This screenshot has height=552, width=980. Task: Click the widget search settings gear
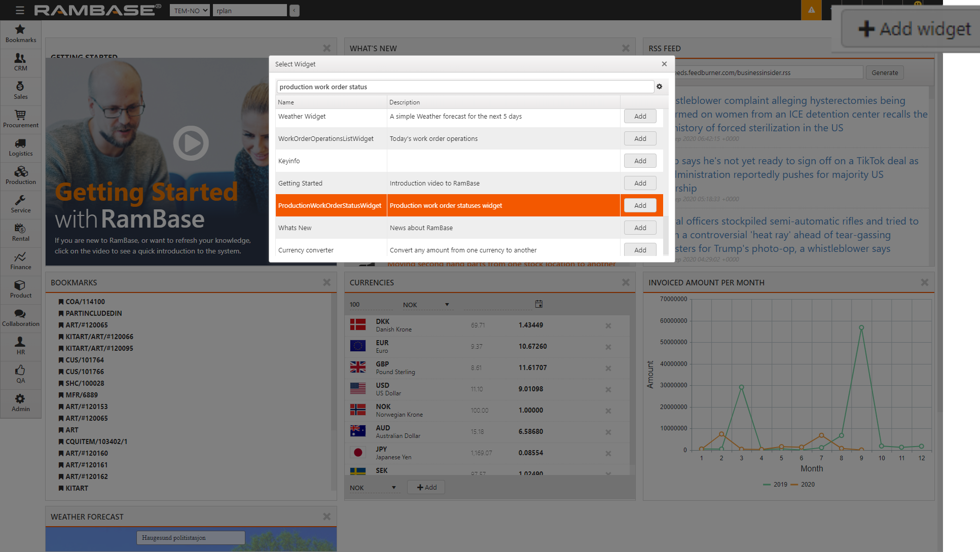[659, 87]
